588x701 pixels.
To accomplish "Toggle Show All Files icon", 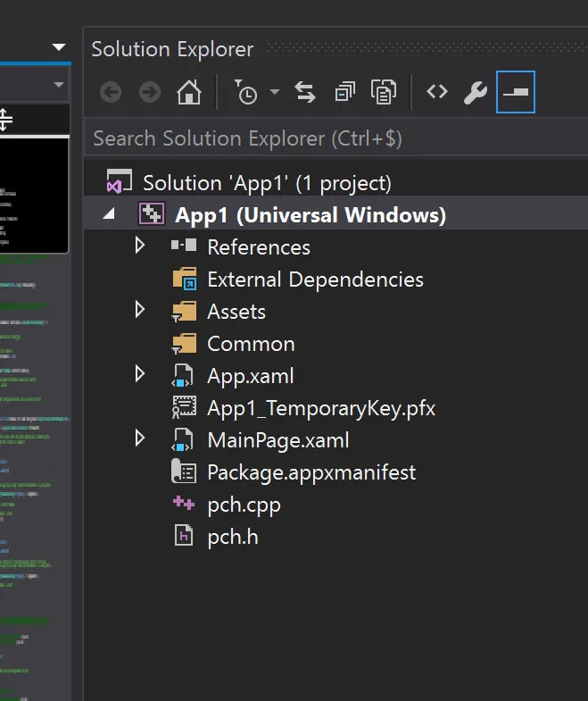I will click(x=384, y=92).
